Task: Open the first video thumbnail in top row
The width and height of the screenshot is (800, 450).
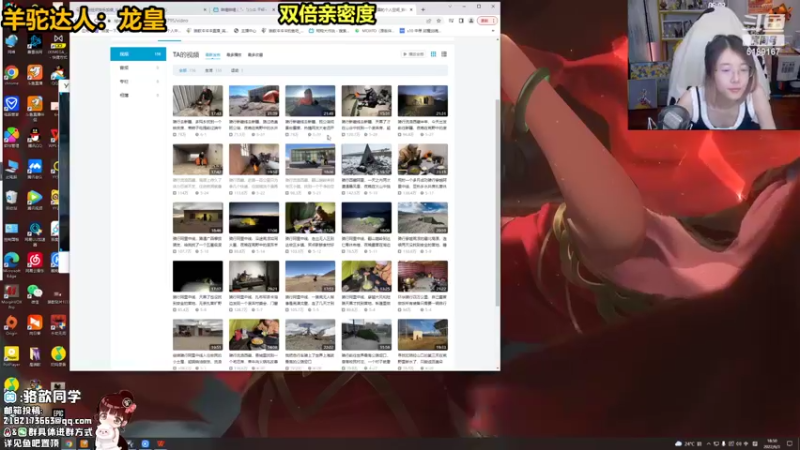Action: click(198, 101)
